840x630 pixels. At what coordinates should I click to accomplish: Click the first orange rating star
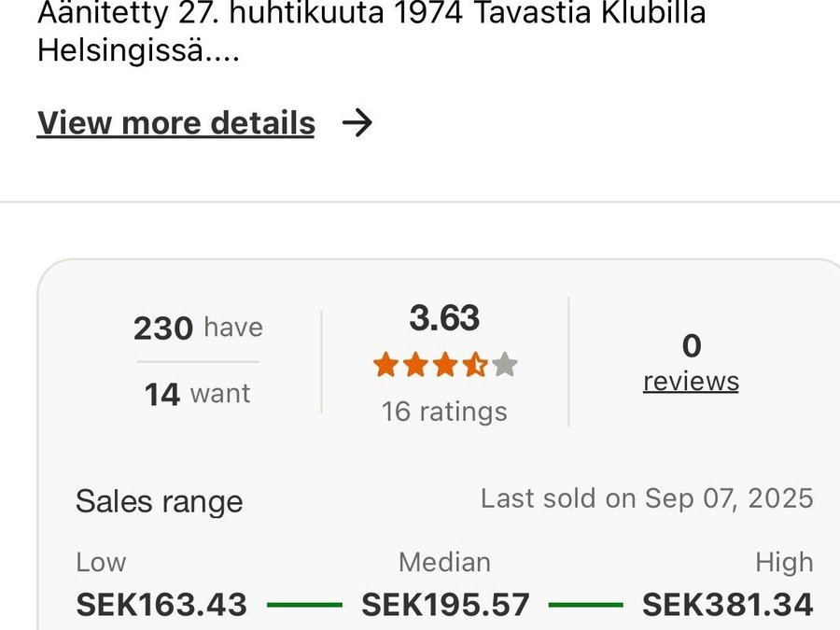point(385,365)
